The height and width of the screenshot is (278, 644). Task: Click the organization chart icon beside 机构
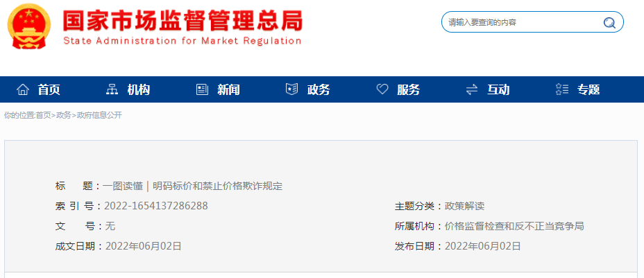coord(112,89)
